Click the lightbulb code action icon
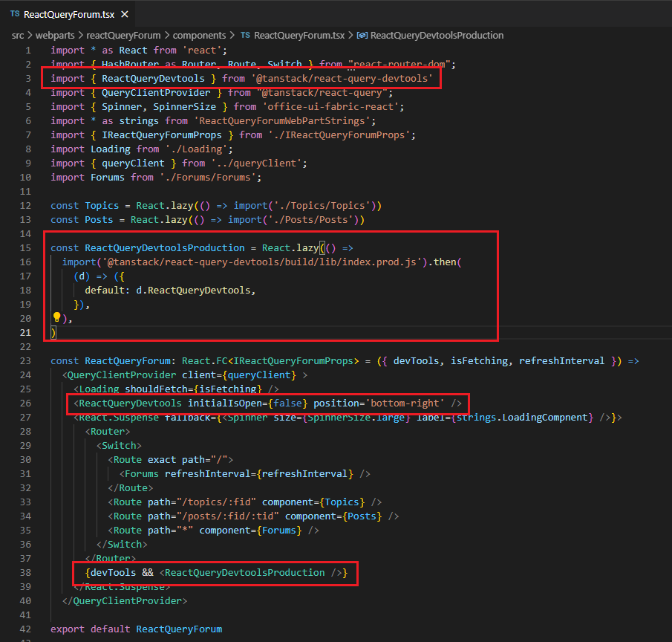This screenshot has height=642, width=672. [x=56, y=317]
